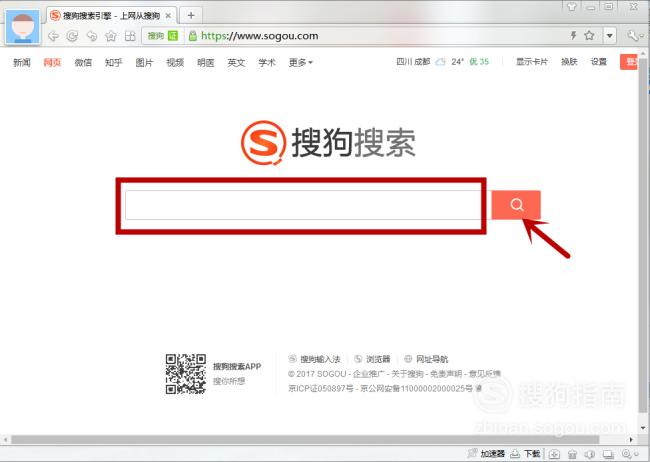Click the green padlock security icon
650x462 pixels.
tap(192, 36)
